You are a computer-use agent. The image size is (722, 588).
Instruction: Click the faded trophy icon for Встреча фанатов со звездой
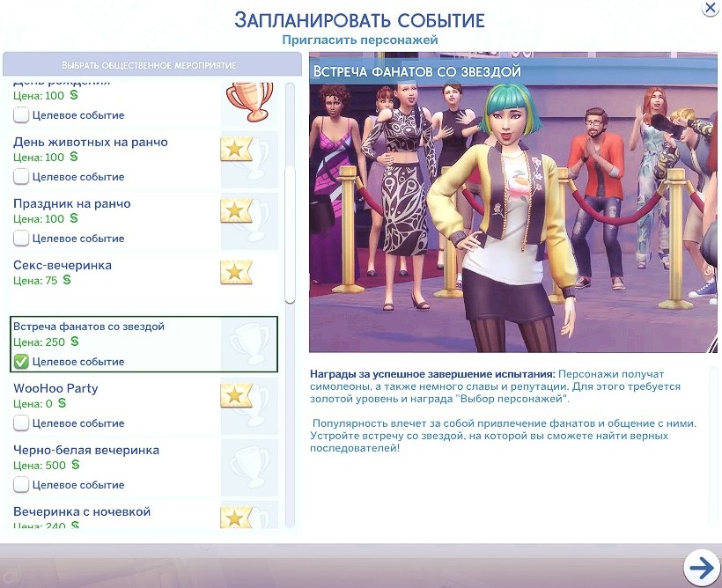pyautogui.click(x=249, y=344)
